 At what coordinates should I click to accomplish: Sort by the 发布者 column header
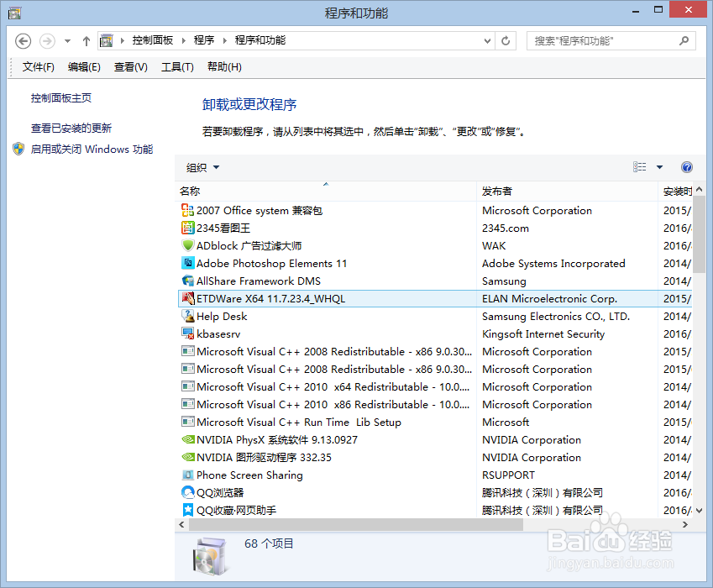tap(567, 192)
